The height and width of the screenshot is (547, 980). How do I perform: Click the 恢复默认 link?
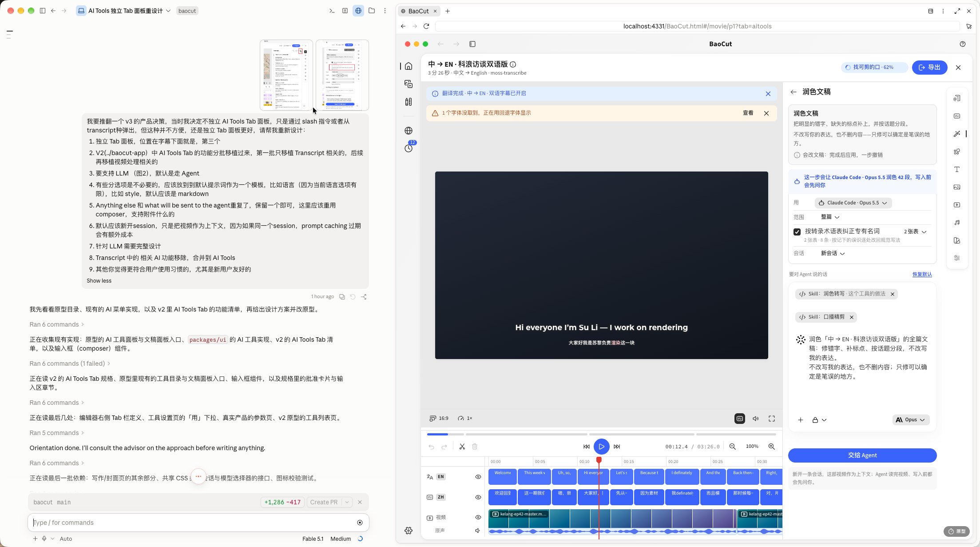[x=922, y=274]
